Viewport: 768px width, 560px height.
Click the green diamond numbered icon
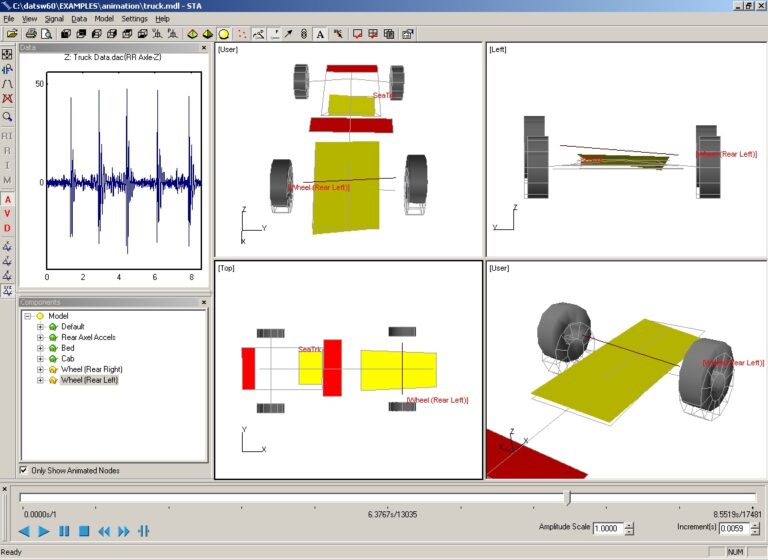(x=192, y=34)
